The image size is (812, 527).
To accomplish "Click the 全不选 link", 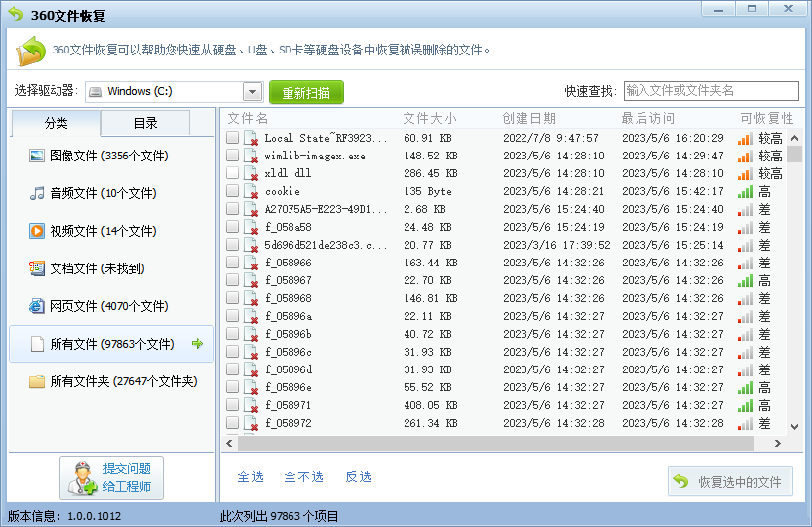I will pyautogui.click(x=304, y=476).
